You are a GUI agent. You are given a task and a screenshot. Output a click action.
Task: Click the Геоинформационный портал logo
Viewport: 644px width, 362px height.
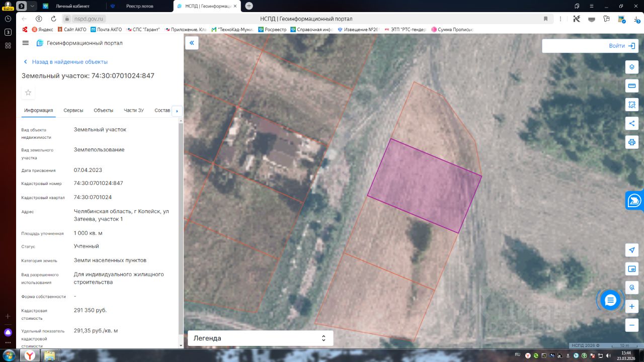click(79, 43)
